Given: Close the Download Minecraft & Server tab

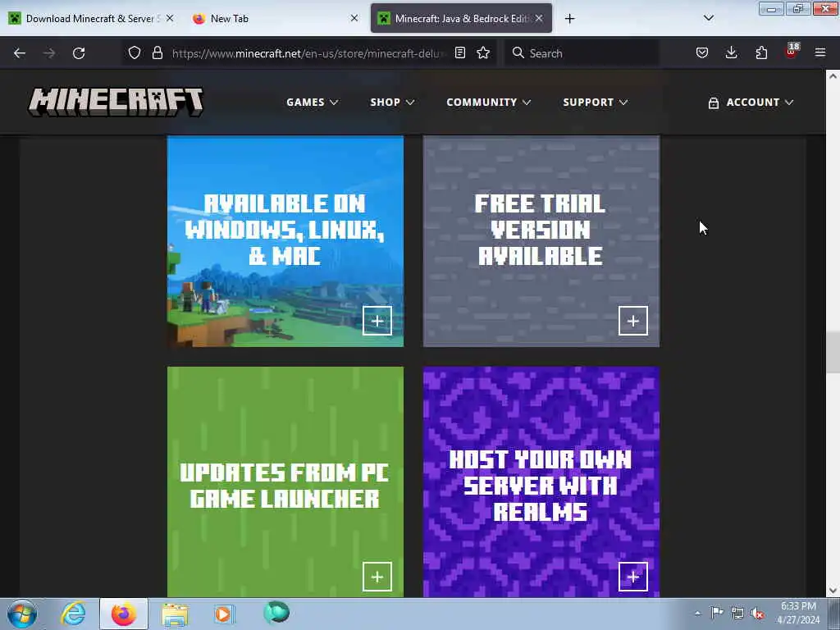Looking at the screenshot, I should click(170, 18).
